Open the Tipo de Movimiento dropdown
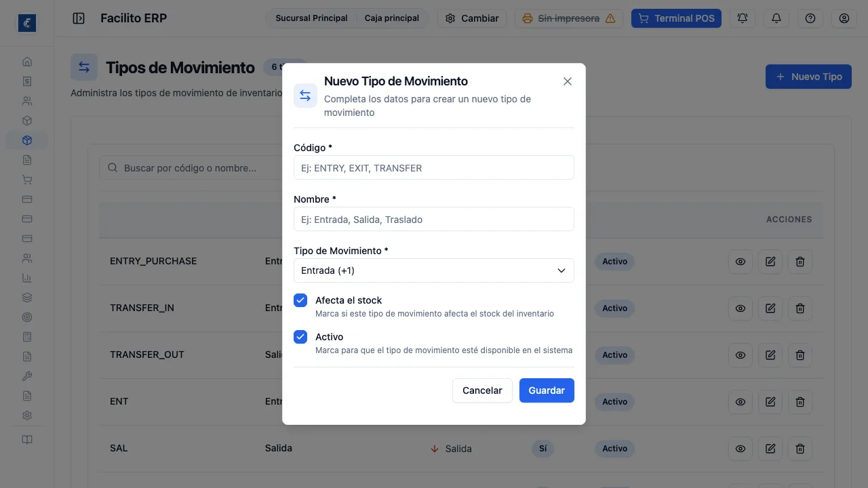Screen dimensions: 868x488 point(434,270)
